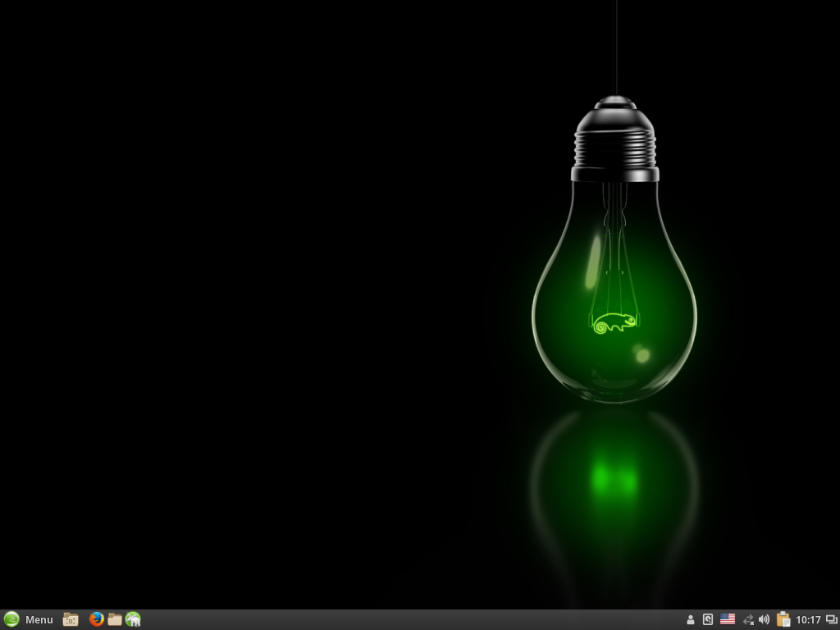The height and width of the screenshot is (630, 840).
Task: Click the empty black desktop area
Action: [246, 287]
